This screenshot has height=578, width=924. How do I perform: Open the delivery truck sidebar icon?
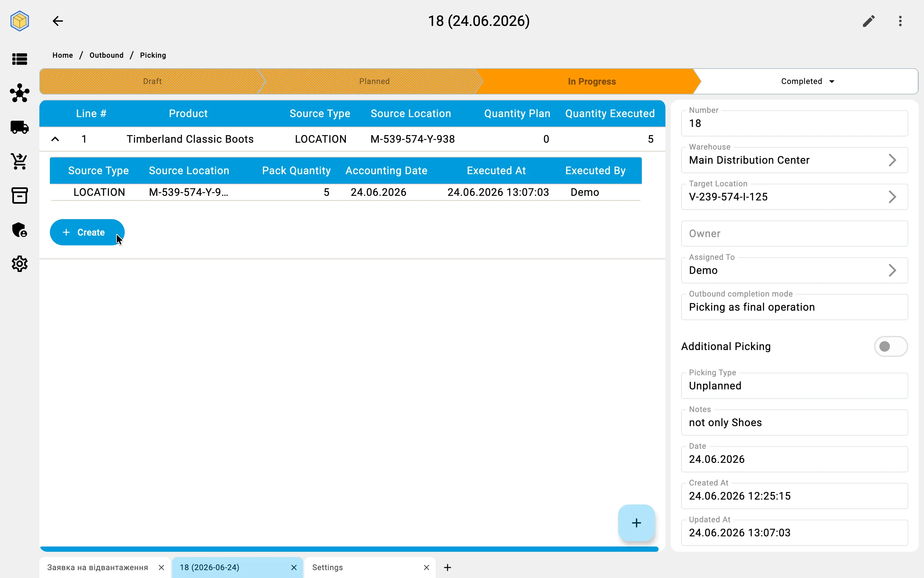point(19,127)
